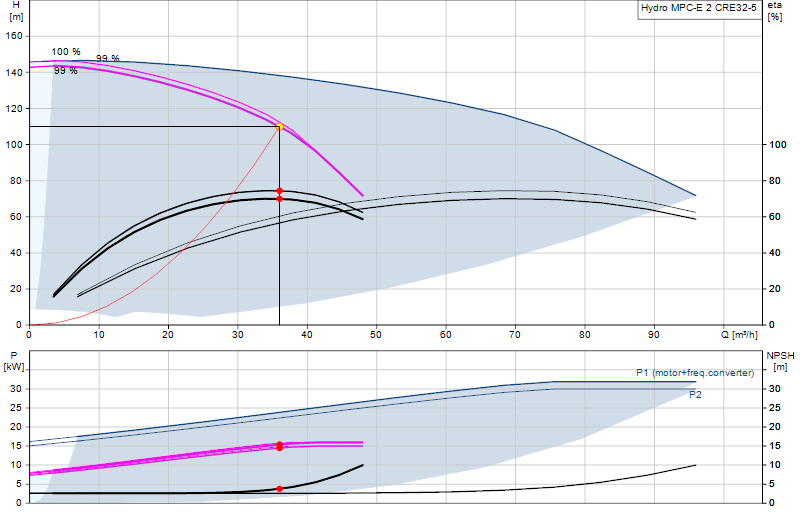Click the 'P1 (motor+freq.converter)' label
This screenshot has width=800, height=520.
[695, 373]
